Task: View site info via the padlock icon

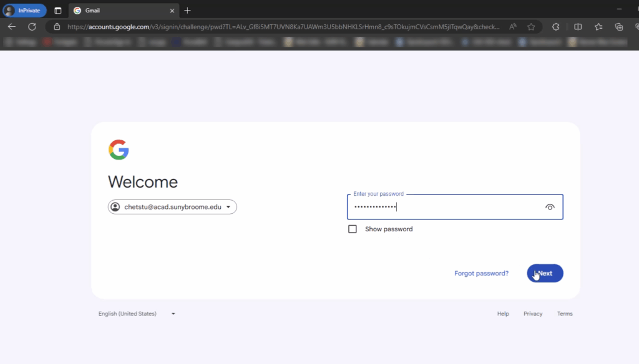Action: (x=57, y=27)
